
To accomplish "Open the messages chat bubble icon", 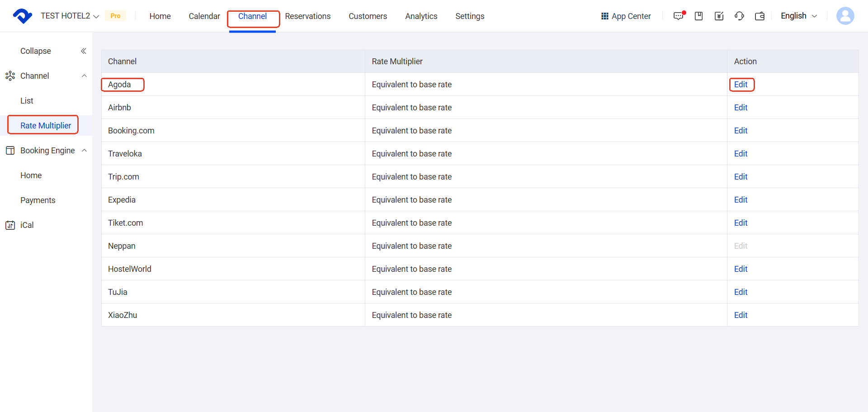I will [679, 16].
